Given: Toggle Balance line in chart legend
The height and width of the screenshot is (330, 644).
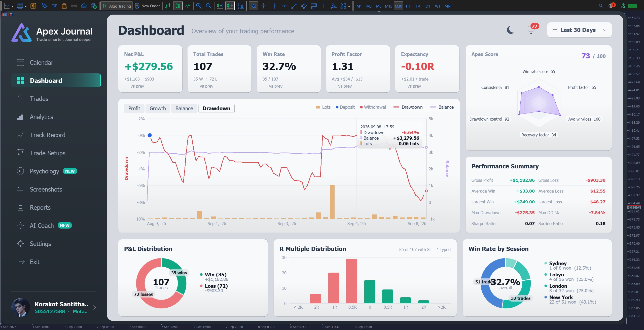Looking at the screenshot, I should pyautogui.click(x=442, y=107).
